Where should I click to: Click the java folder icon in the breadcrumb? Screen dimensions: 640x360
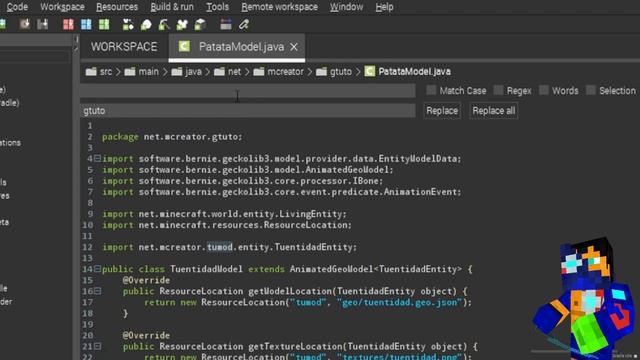click(177, 72)
